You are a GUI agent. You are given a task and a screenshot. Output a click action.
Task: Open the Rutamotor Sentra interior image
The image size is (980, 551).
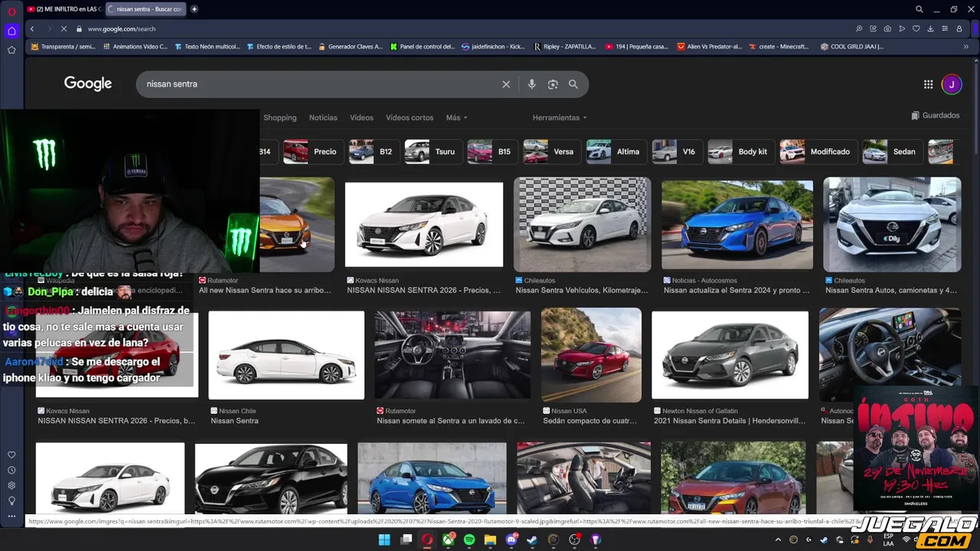point(452,355)
